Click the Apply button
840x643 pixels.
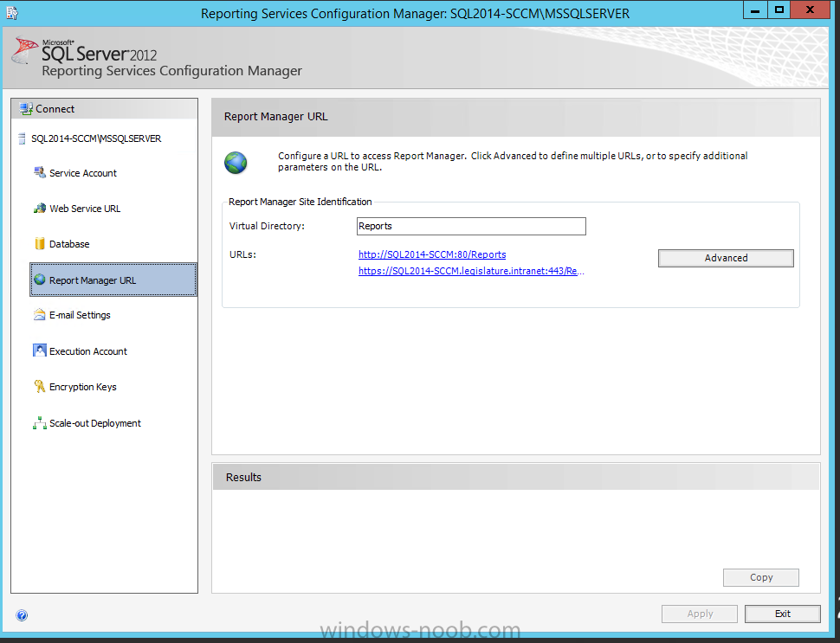[700, 614]
